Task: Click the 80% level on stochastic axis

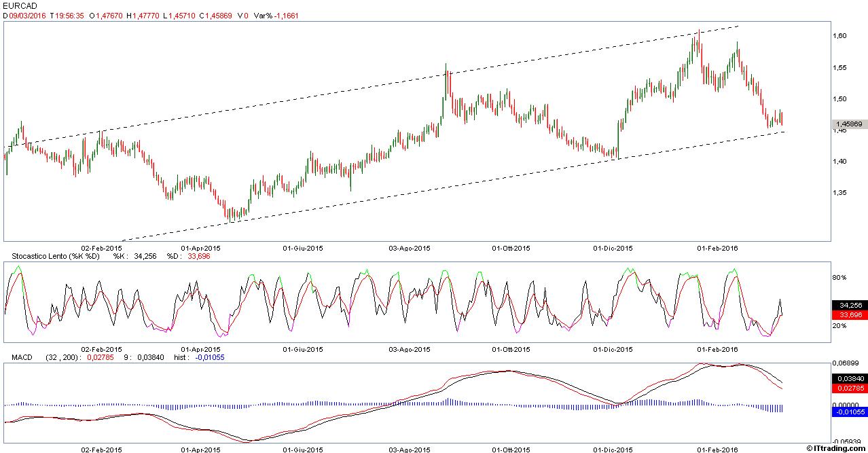Action: (x=840, y=278)
